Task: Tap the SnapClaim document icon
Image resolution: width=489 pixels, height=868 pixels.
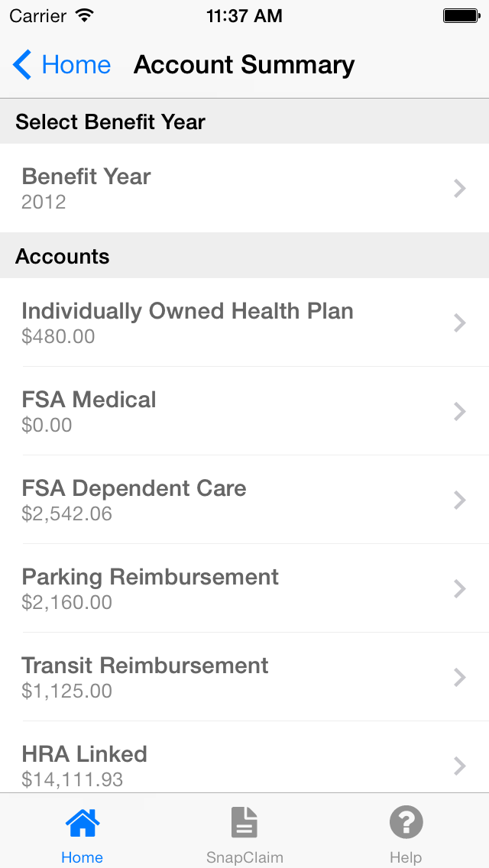Action: 244,823
